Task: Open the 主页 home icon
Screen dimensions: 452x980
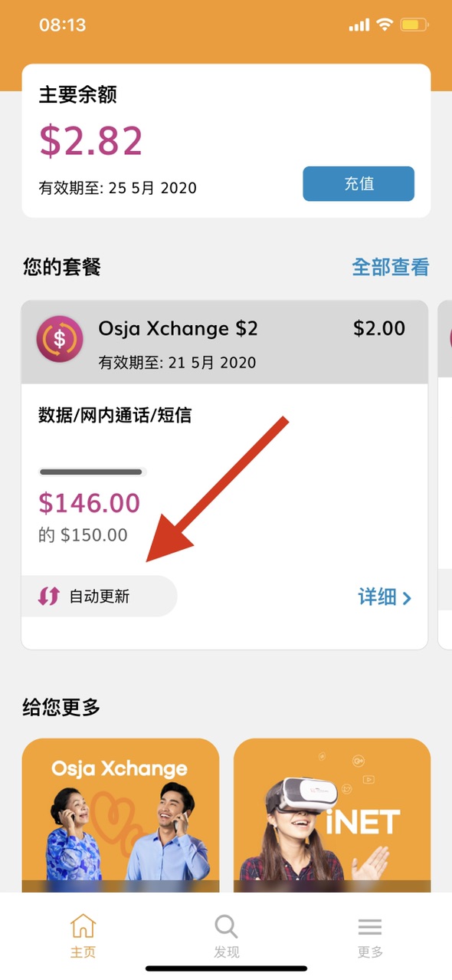Action: tap(83, 926)
